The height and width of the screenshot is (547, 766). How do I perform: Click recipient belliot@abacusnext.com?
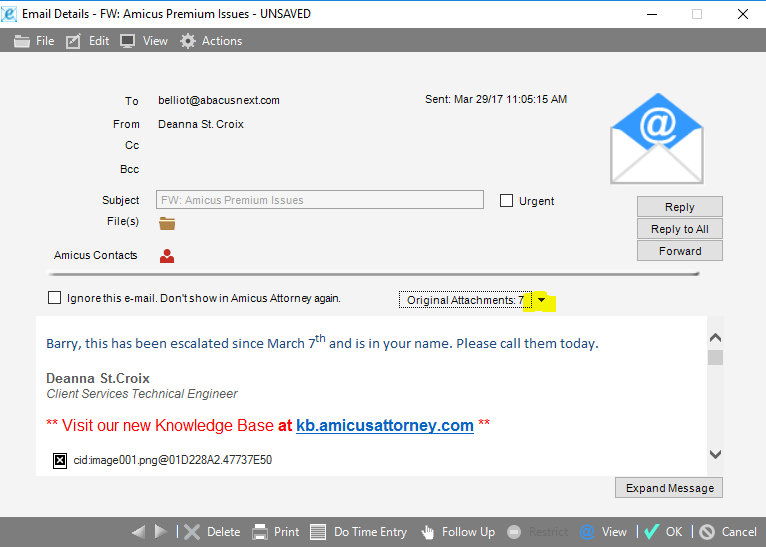tap(219, 101)
